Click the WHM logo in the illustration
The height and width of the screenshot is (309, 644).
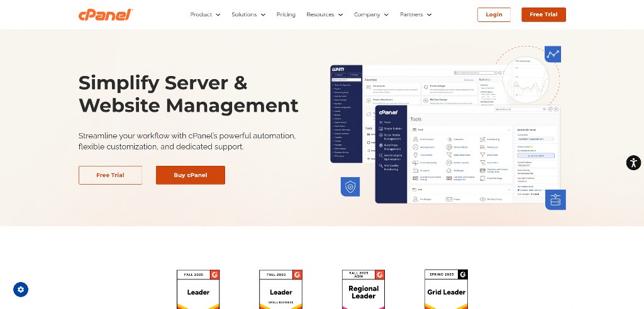pos(338,69)
